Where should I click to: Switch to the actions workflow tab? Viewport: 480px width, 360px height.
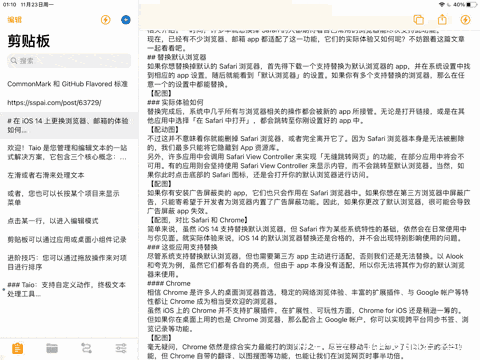coord(86,349)
